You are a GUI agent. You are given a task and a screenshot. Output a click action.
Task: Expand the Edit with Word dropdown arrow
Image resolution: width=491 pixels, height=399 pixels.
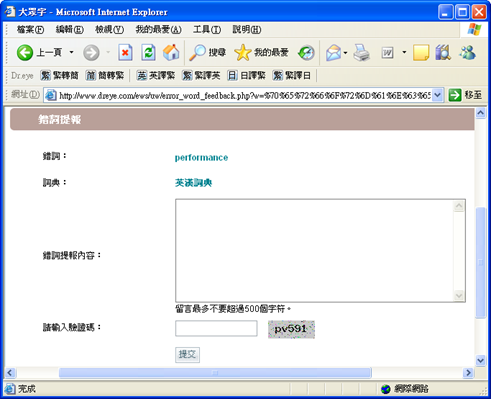pos(404,52)
